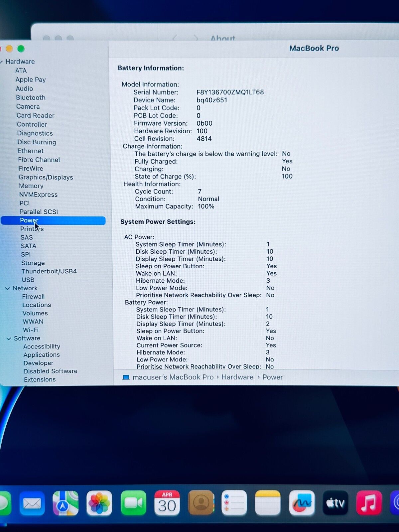Select SPI in the sidebar
Viewport: 399px width, 532px height.
[x=26, y=254]
